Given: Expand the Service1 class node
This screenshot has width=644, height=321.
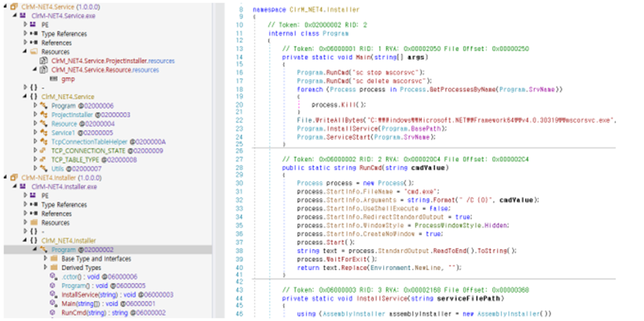Looking at the screenshot, I should click(35, 132).
